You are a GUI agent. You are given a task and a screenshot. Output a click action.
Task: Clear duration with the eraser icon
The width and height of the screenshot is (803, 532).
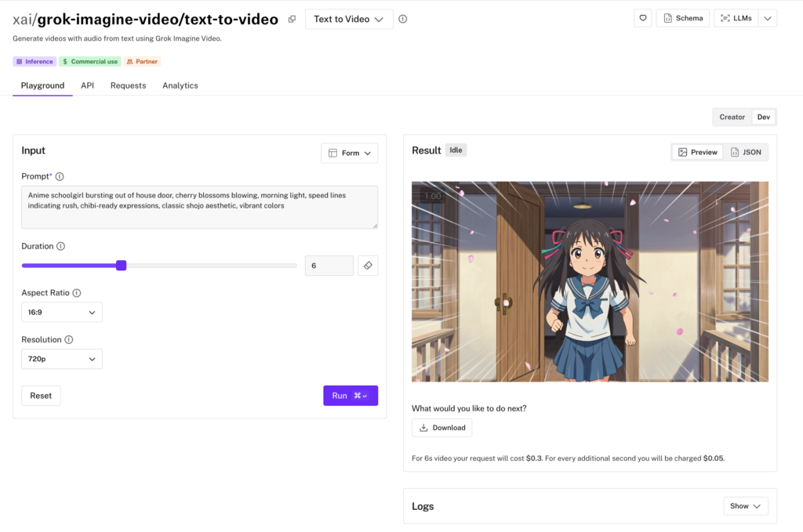[x=368, y=266]
